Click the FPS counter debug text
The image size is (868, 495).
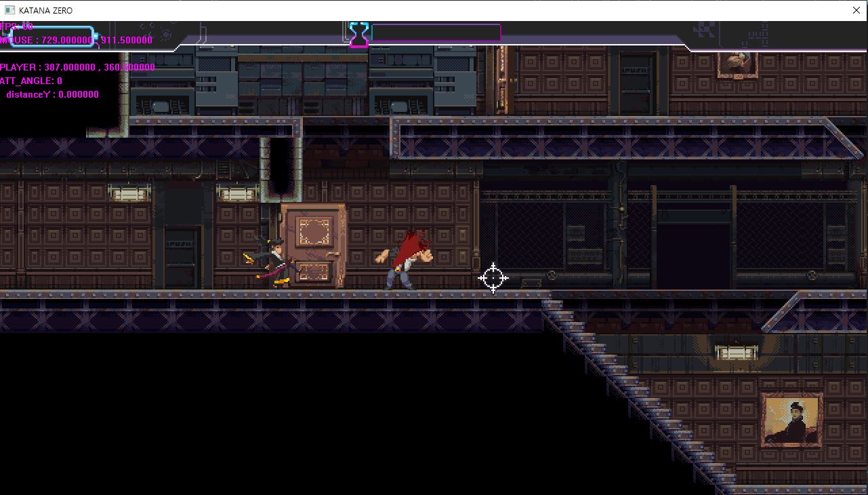tap(17, 26)
